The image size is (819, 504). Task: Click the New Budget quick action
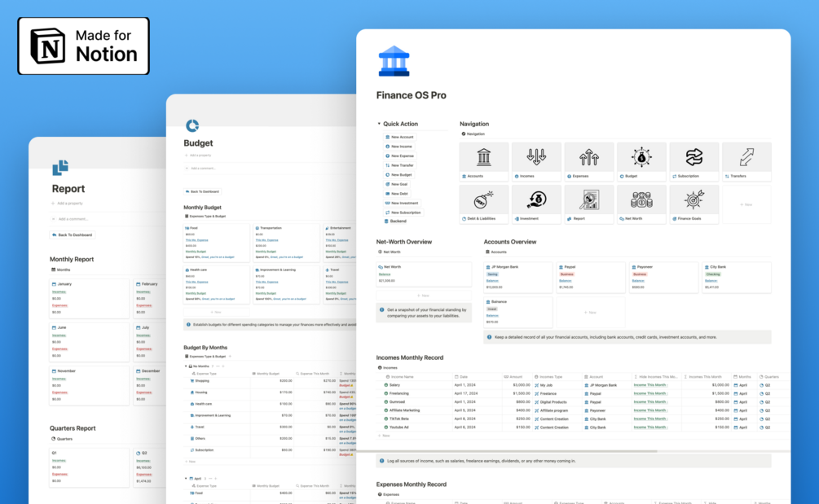pyautogui.click(x=398, y=175)
